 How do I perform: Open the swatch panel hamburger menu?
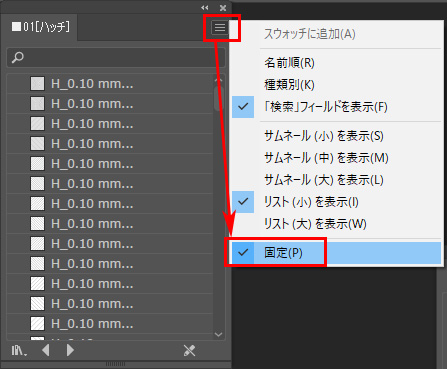click(220, 28)
